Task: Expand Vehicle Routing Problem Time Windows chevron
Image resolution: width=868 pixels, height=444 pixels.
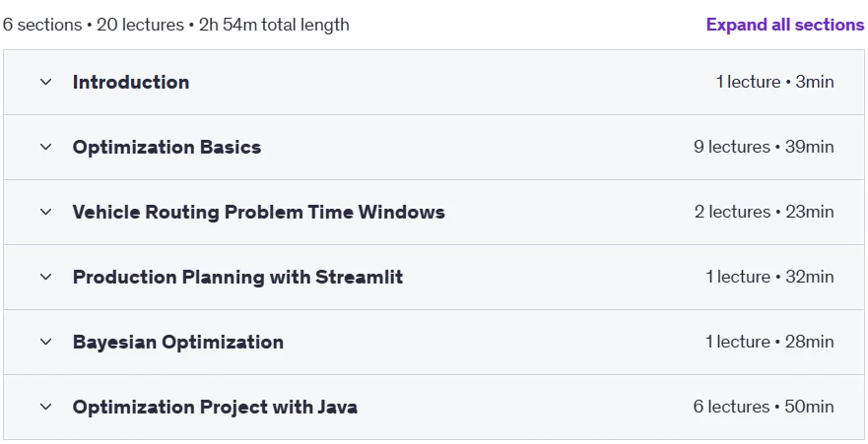Action: coord(46,212)
